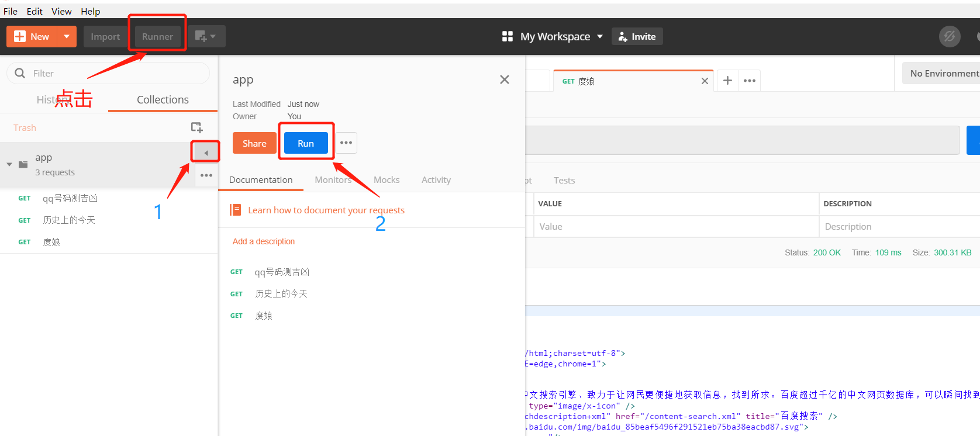Image resolution: width=980 pixels, height=436 pixels.
Task: Click the 109 ms response time
Action: [x=888, y=252]
